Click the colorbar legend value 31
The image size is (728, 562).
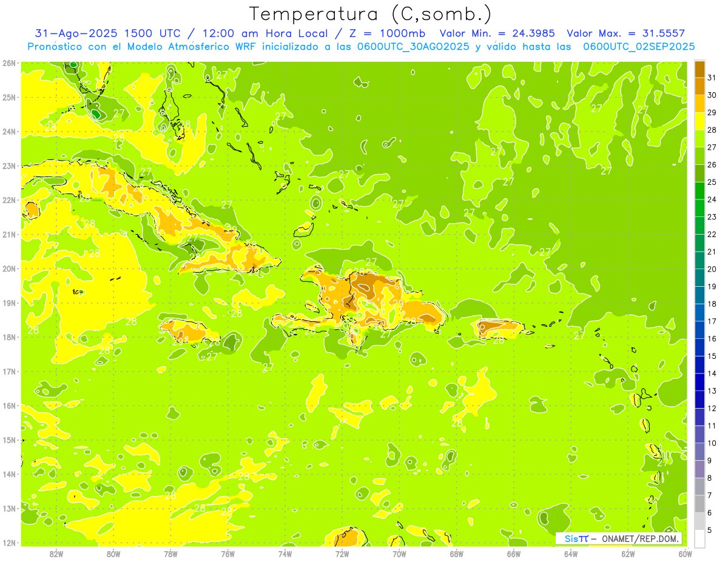tap(712, 78)
